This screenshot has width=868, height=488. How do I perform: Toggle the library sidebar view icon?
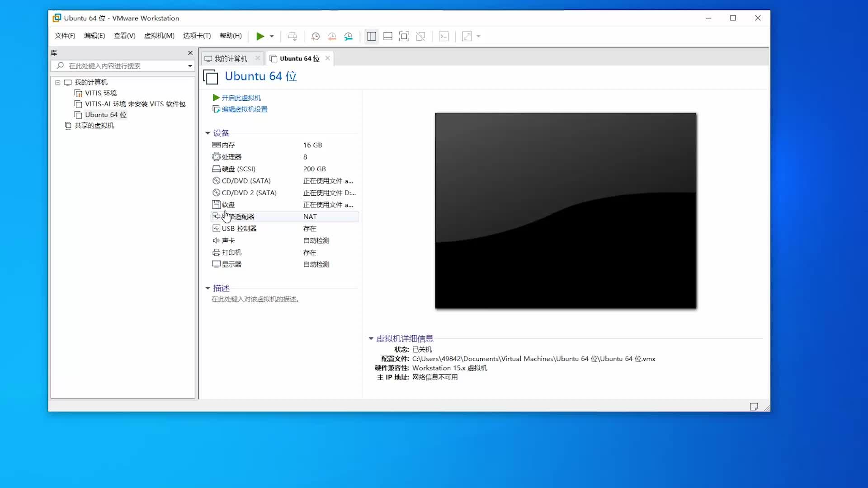[372, 36]
